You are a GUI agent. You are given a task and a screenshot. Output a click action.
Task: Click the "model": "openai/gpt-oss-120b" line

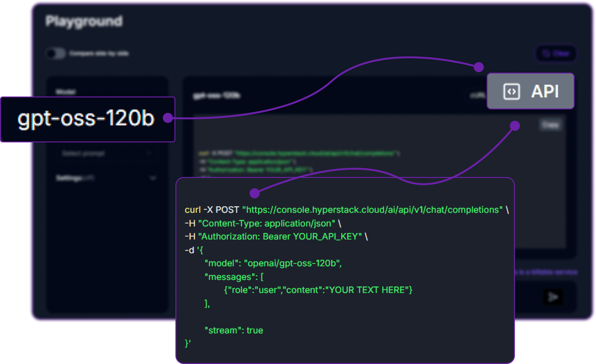pyautogui.click(x=273, y=263)
